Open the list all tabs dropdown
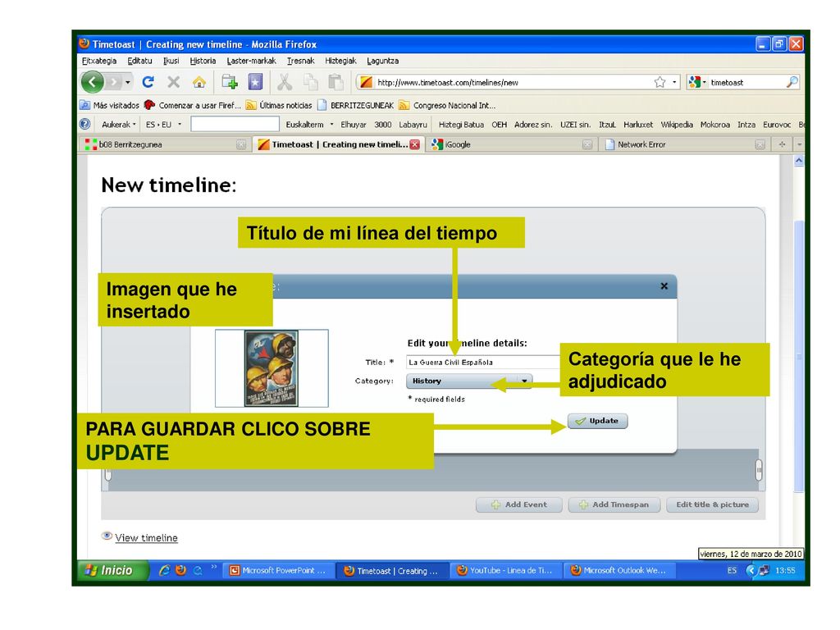 pyautogui.click(x=799, y=144)
